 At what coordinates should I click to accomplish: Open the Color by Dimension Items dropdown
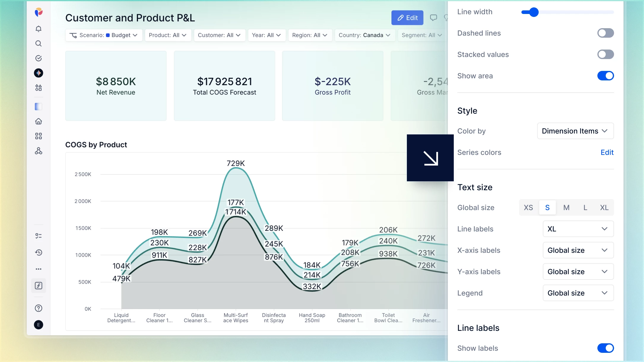[575, 131]
